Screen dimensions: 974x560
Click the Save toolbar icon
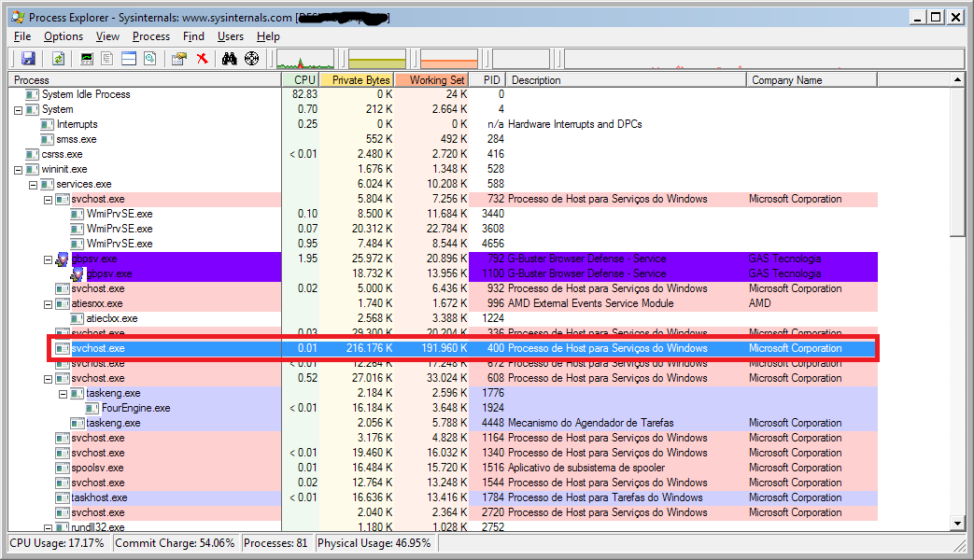(x=28, y=59)
